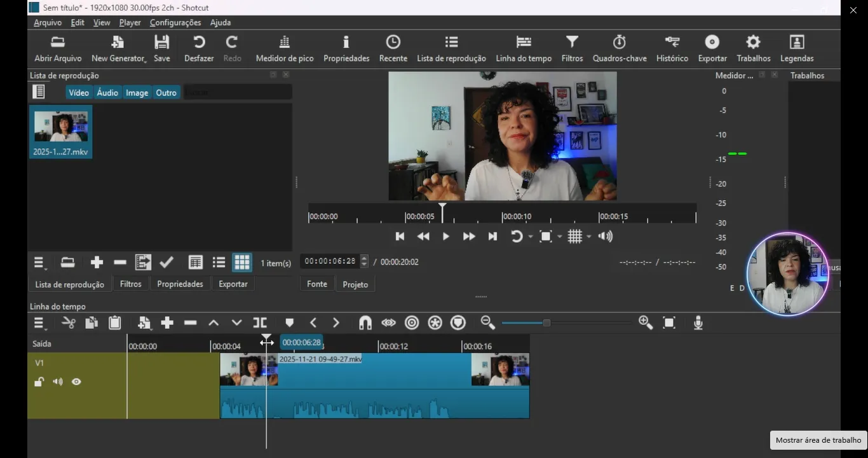Click Medidor de pico toolbar icon

coord(284,49)
